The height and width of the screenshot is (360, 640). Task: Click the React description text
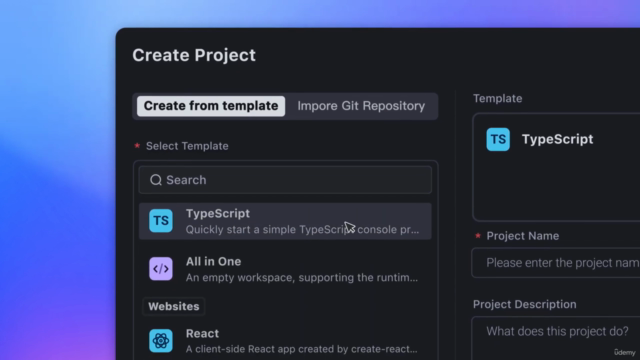click(302, 349)
